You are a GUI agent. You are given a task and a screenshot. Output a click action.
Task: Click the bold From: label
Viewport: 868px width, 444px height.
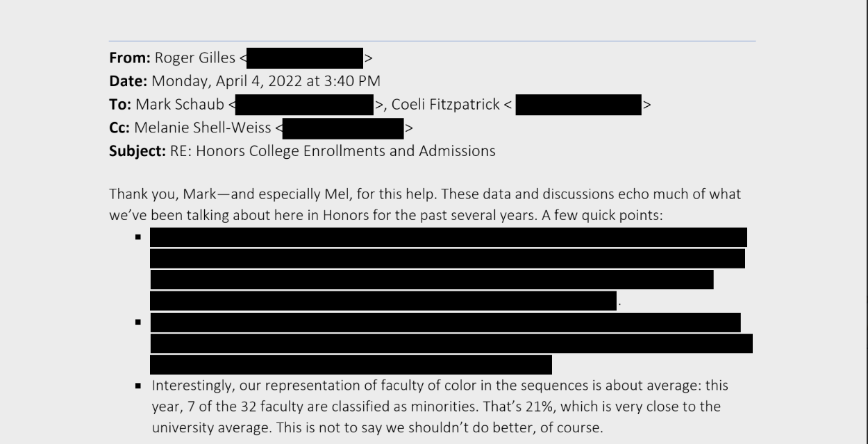pyautogui.click(x=130, y=58)
